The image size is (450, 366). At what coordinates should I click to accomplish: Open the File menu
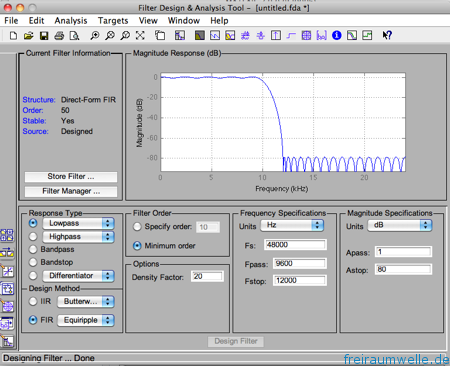11,21
